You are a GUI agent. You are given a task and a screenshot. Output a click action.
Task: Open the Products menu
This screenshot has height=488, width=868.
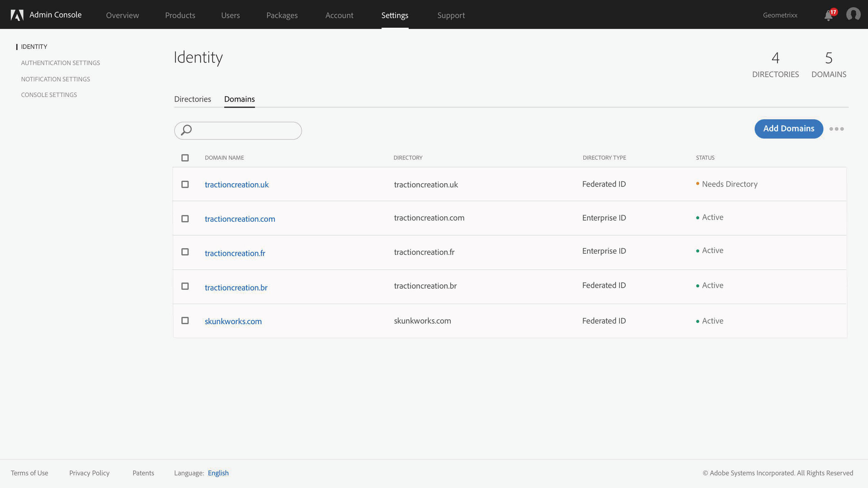pos(180,15)
